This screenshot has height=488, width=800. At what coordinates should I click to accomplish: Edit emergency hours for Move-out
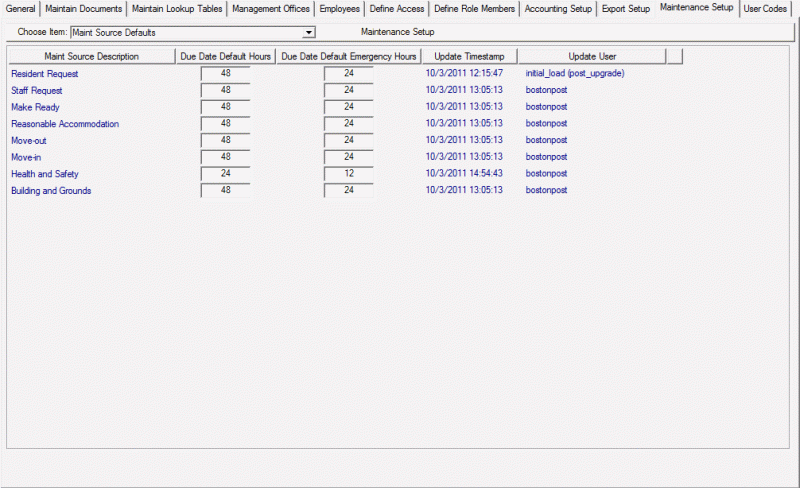click(x=348, y=140)
